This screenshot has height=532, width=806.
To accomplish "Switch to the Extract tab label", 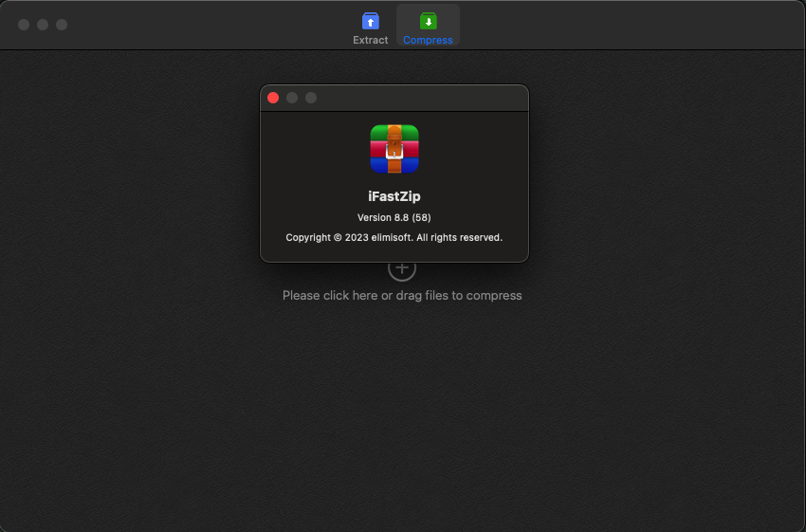I will [370, 40].
